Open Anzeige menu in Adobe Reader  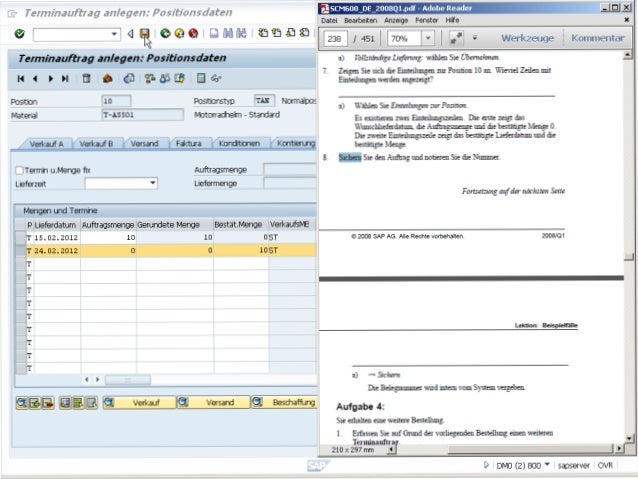(396, 20)
